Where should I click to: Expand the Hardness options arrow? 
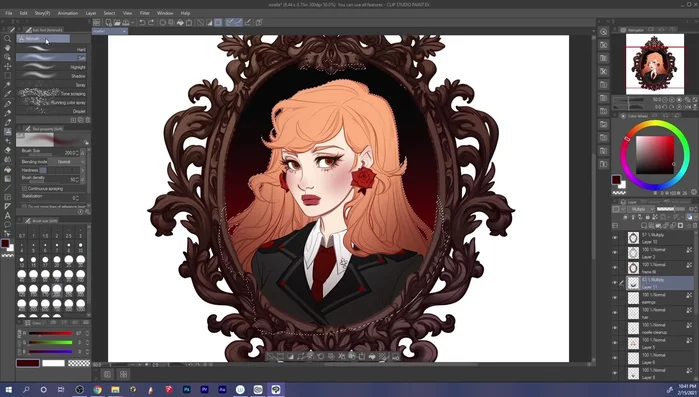pyautogui.click(x=82, y=170)
